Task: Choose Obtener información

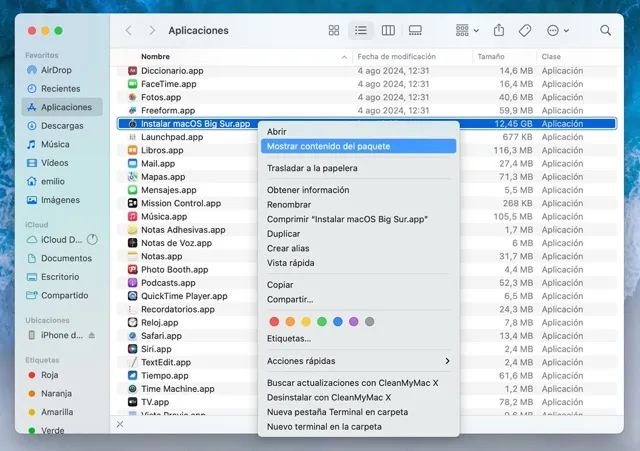Action: click(358, 190)
